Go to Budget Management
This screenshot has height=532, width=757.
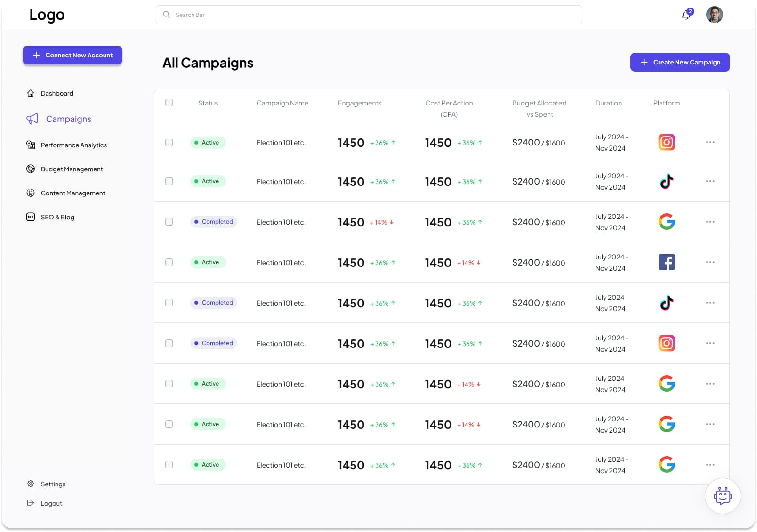click(x=72, y=169)
